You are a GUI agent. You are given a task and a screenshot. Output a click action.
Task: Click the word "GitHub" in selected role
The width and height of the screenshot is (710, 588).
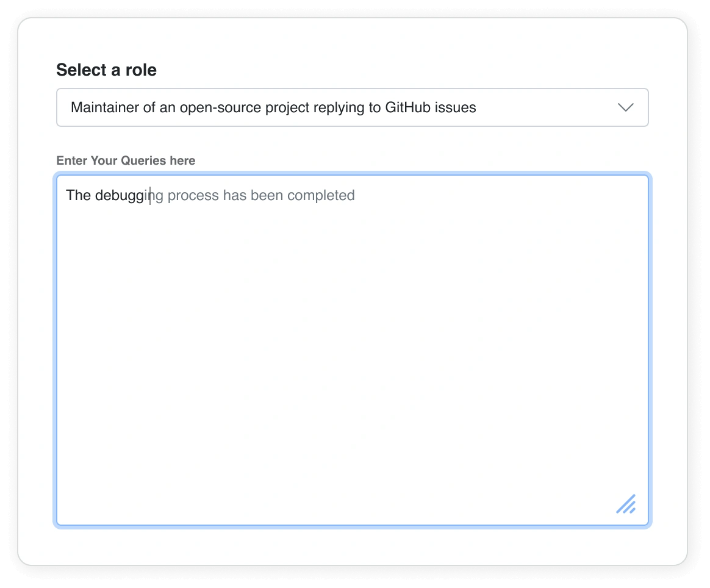407,108
